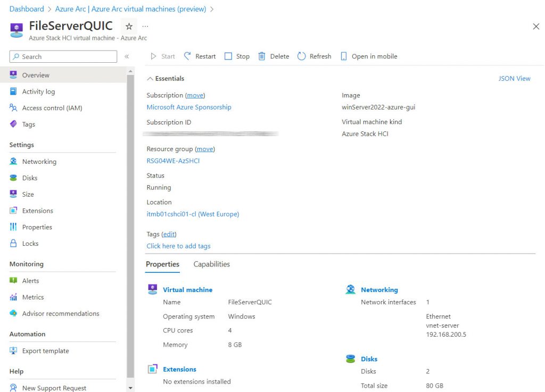Select the Properties tab
Screen dimensions: 545x392
pyautogui.click(x=162, y=264)
